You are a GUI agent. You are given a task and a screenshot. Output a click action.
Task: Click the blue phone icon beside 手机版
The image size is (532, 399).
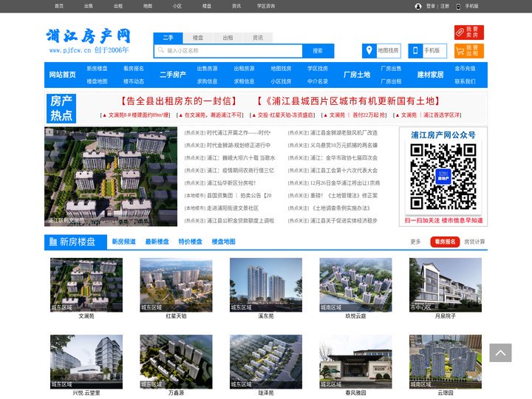(415, 50)
